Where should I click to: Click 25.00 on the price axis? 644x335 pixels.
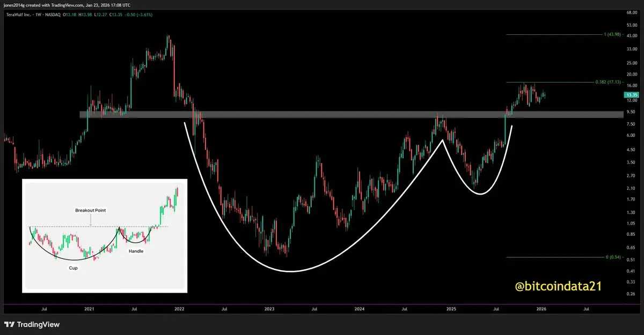pos(631,63)
